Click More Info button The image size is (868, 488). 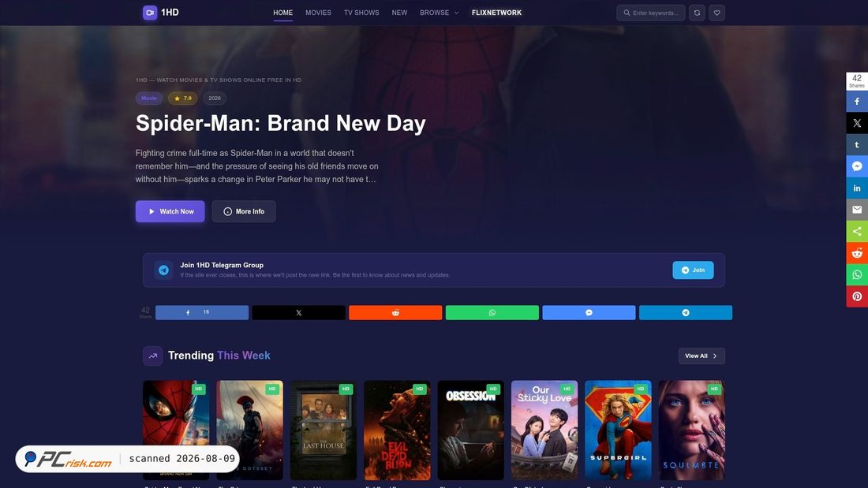[x=244, y=211]
